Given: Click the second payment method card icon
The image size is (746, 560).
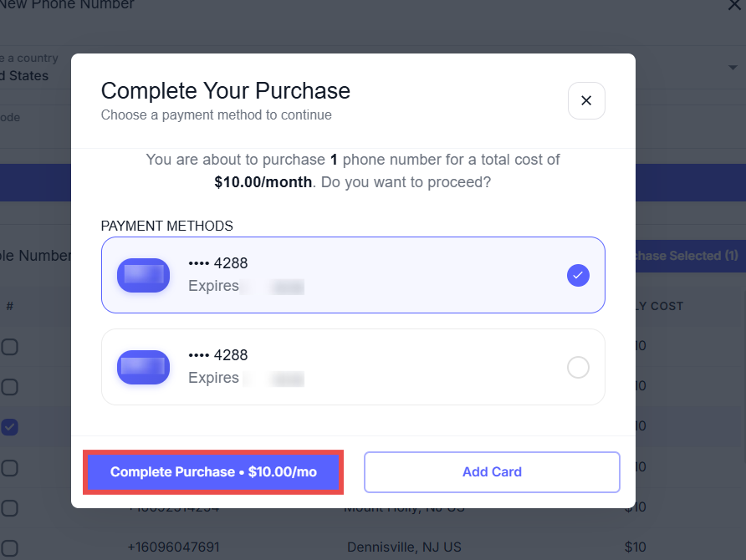Looking at the screenshot, I should [x=143, y=367].
